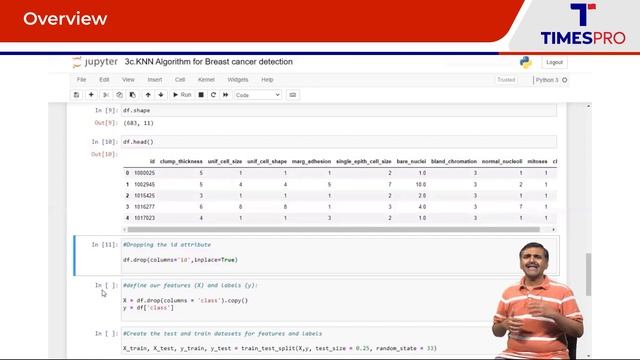This screenshot has height=360, width=640.
Task: Click the df.shape code cell
Action: [339, 110]
